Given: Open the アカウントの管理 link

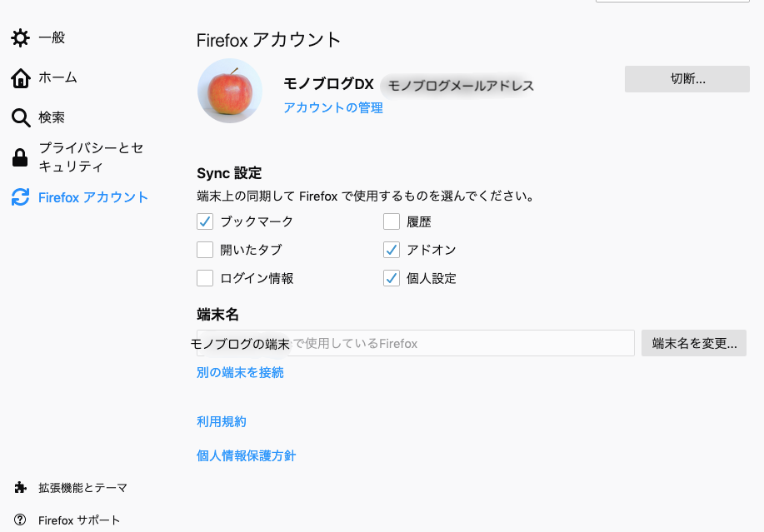Looking at the screenshot, I should (333, 108).
